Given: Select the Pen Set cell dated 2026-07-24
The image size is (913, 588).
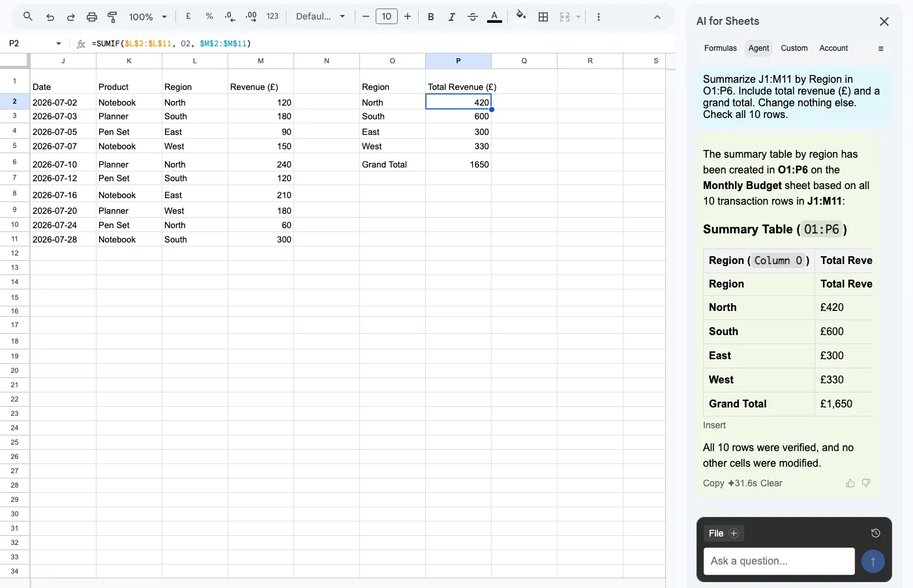Looking at the screenshot, I should 129,224.
